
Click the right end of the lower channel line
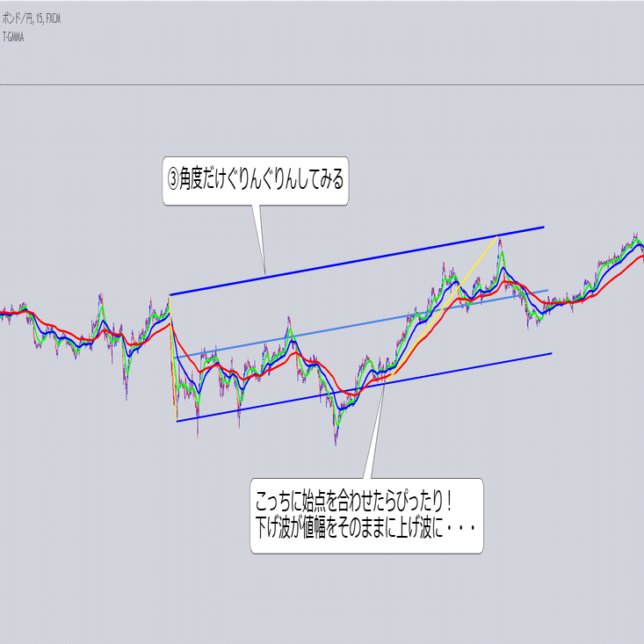click(551, 353)
